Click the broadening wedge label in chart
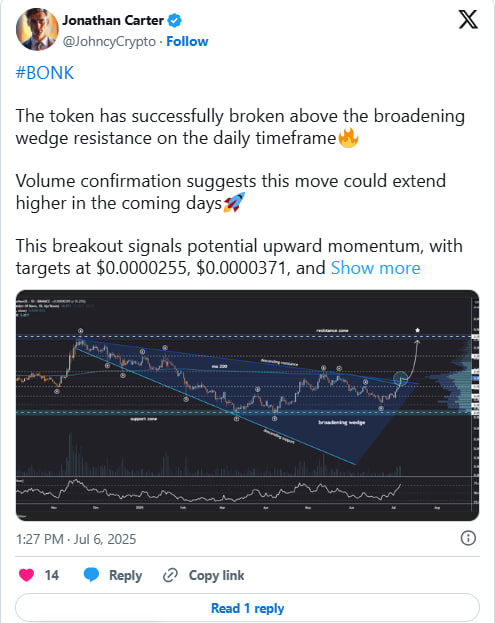 (342, 422)
